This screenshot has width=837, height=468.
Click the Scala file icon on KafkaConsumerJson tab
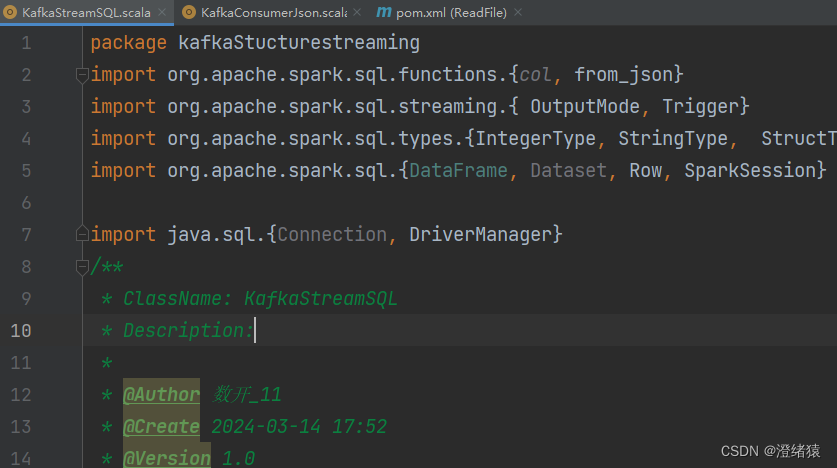tap(189, 12)
